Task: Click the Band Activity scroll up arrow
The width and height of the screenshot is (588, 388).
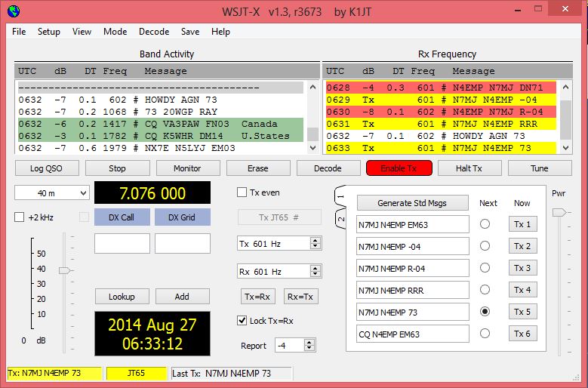Action: [312, 87]
